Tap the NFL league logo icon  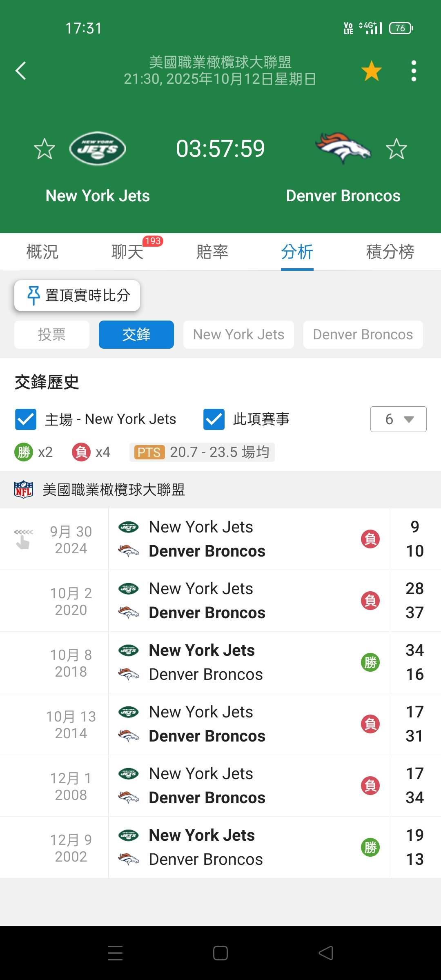click(24, 489)
